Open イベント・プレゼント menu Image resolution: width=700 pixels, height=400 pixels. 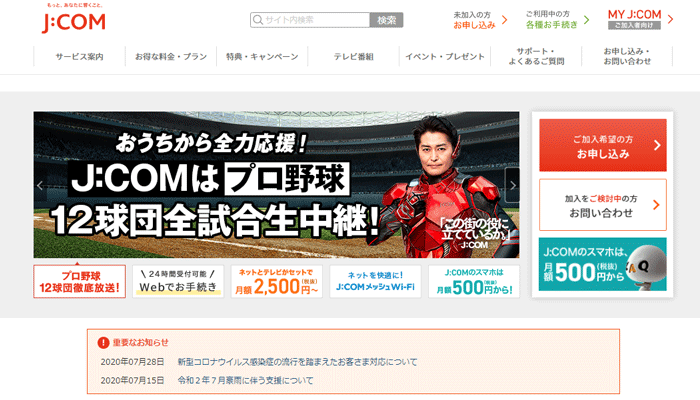(x=445, y=56)
